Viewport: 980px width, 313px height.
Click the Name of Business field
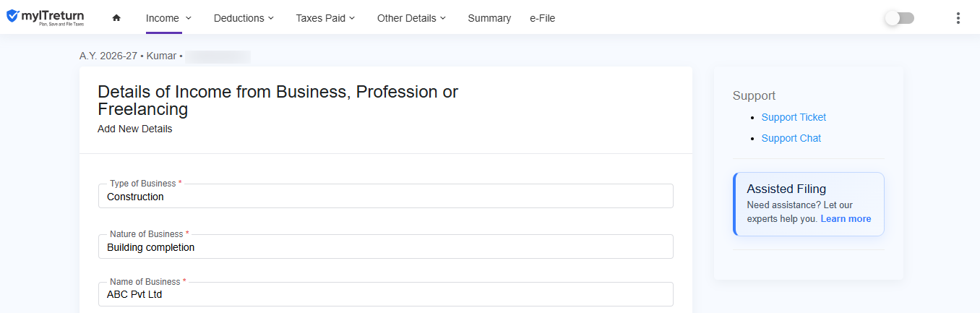pos(386,294)
